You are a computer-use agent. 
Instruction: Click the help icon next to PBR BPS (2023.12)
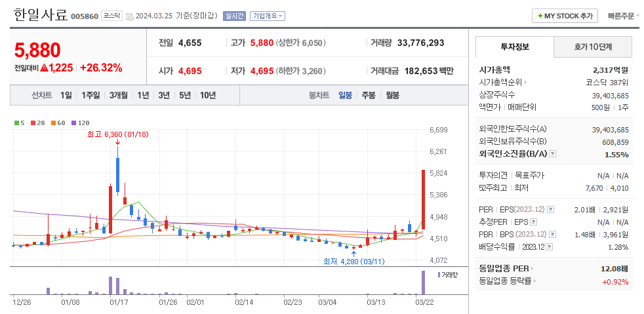[552, 235]
